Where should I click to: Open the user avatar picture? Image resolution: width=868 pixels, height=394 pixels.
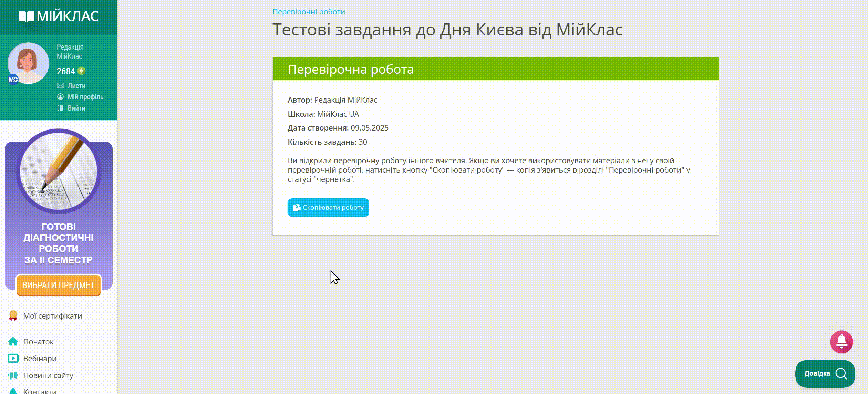click(x=29, y=63)
